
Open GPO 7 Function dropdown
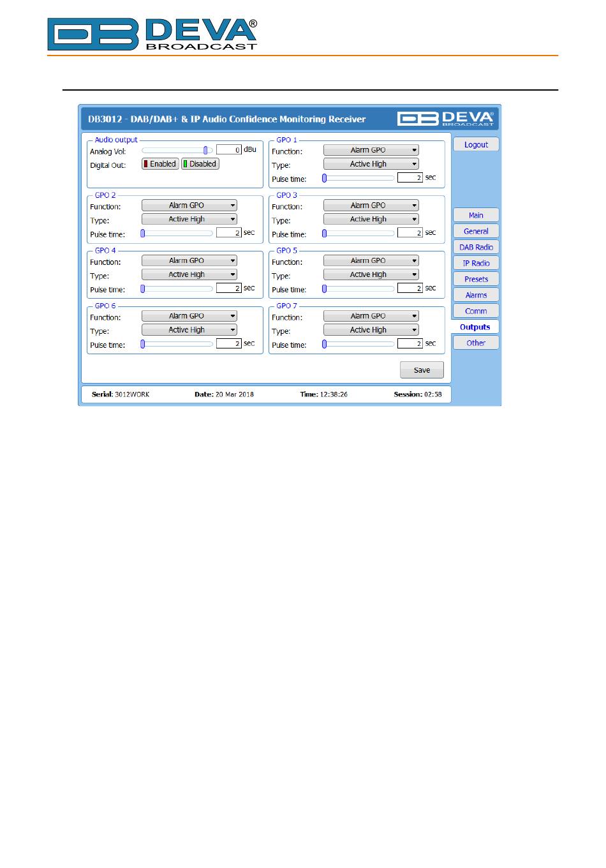click(x=371, y=316)
